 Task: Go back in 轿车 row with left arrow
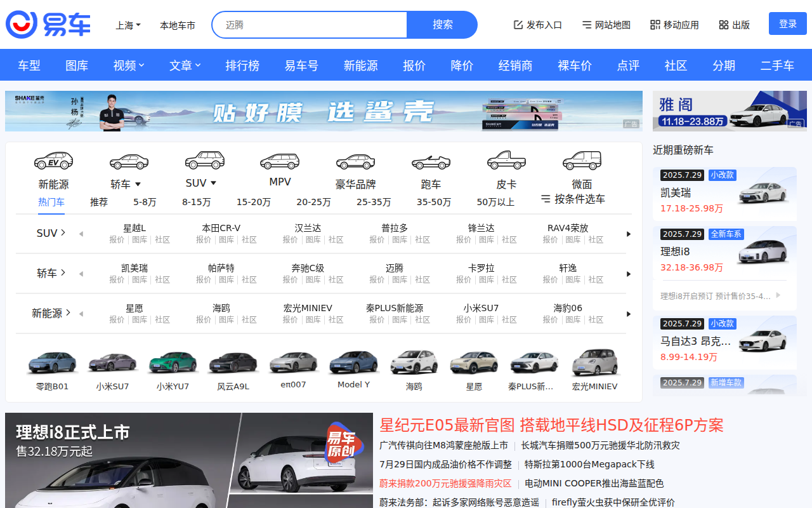81,274
